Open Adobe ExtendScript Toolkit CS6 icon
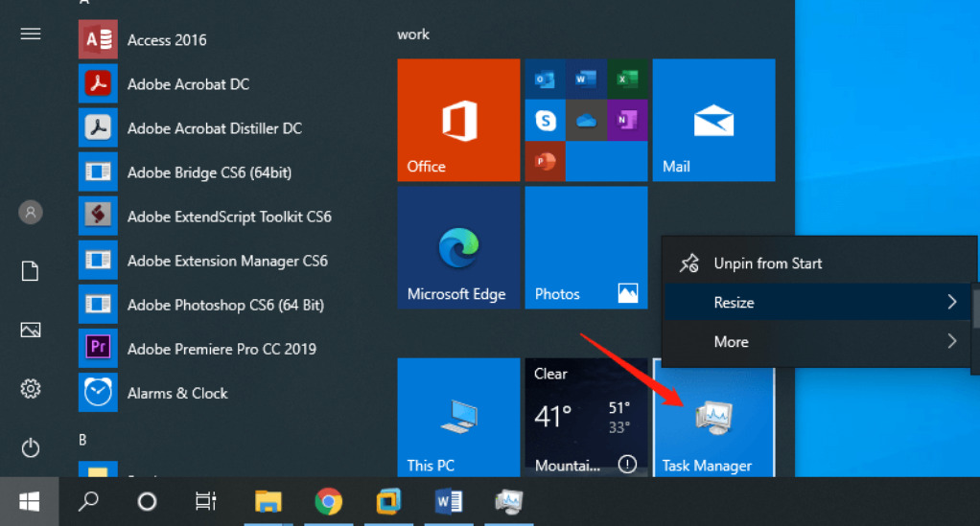Screen dimensions: 980x526 [x=98, y=217]
